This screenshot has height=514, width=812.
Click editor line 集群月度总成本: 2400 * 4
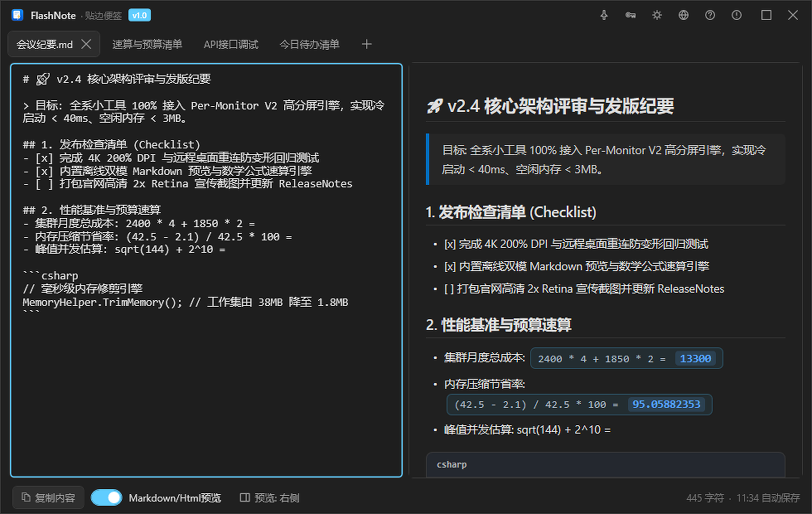click(x=139, y=224)
